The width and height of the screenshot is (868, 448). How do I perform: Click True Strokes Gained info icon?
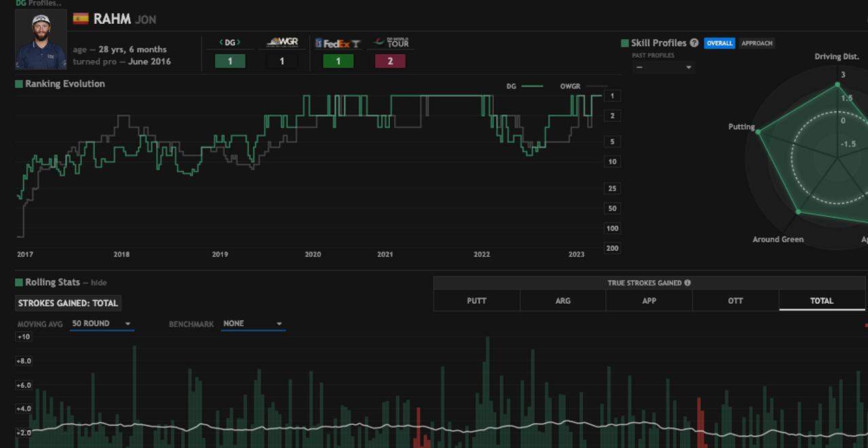[687, 283]
